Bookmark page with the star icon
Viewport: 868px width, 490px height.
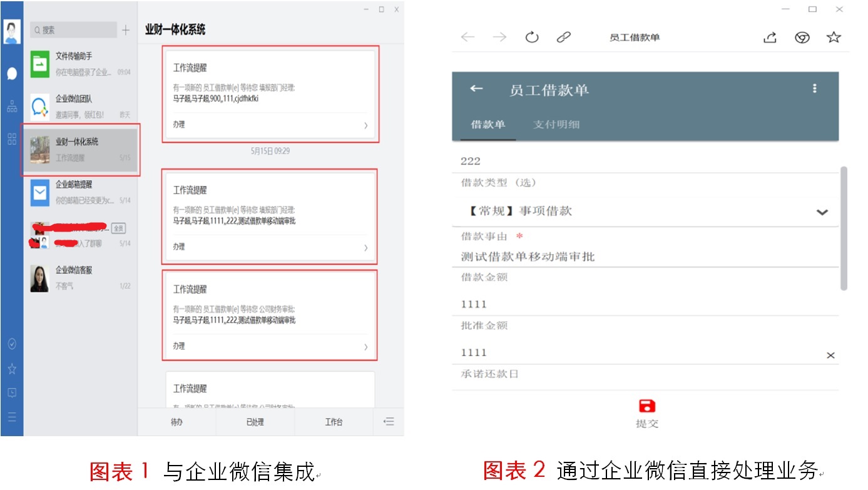pyautogui.click(x=834, y=38)
